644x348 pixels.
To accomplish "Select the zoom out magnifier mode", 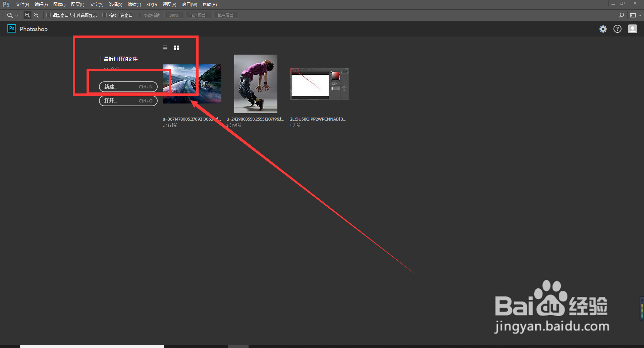I will click(x=36, y=15).
